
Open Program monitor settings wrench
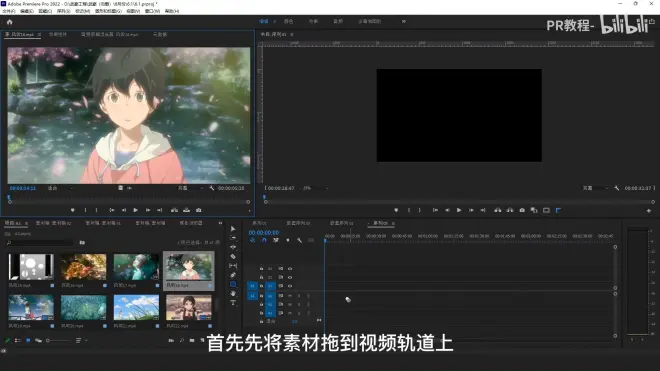617,188
